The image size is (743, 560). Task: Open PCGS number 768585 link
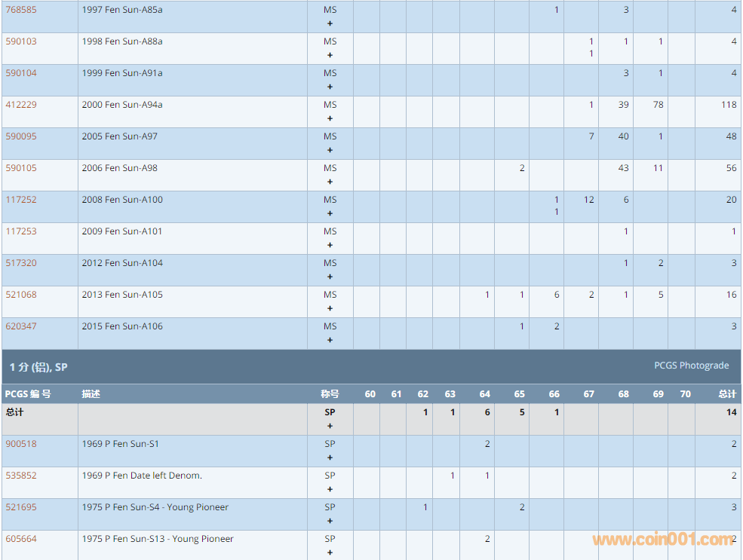pyautogui.click(x=20, y=10)
